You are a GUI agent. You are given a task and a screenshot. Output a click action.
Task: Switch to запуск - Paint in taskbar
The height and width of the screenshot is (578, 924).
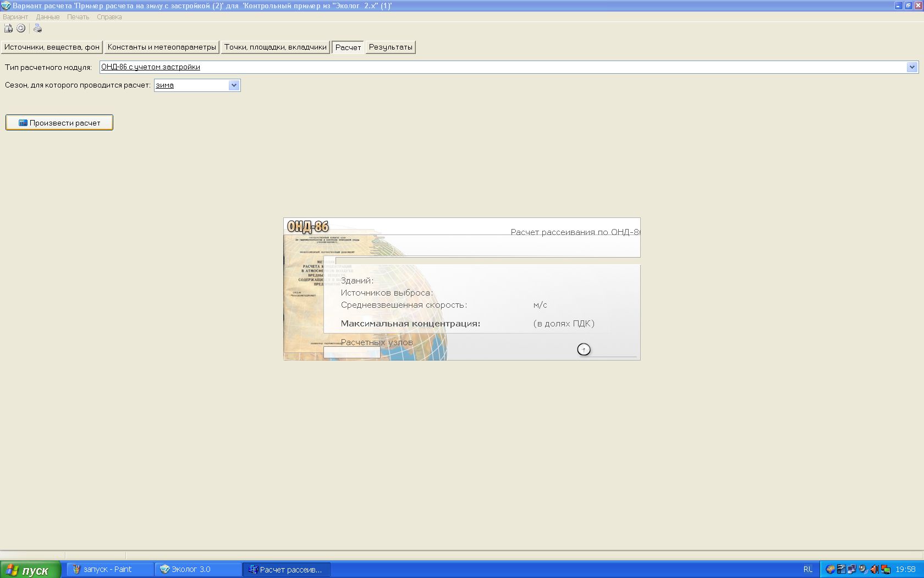[110, 569]
